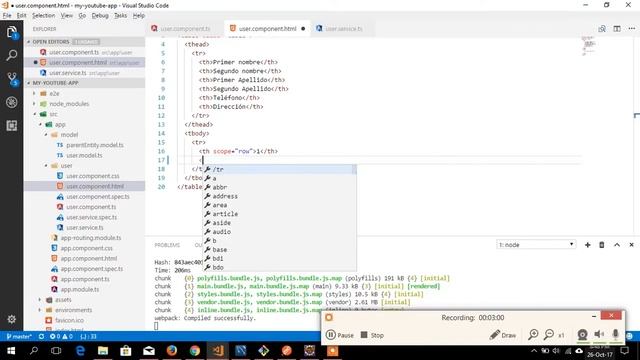Viewport: 640px width, 360px height.
Task: Select address suggestion in autocomplete list
Action: tap(280, 196)
